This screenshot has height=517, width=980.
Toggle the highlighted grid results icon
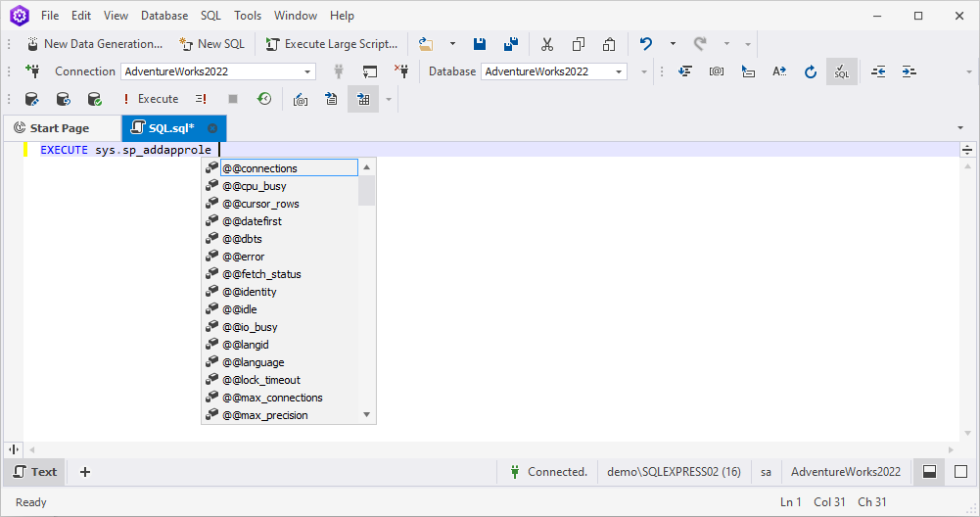pos(363,99)
